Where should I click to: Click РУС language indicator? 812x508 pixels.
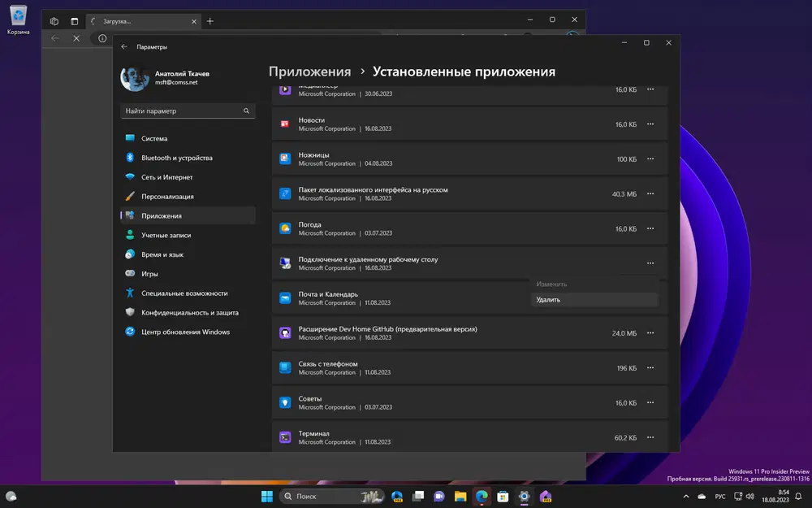pos(719,496)
